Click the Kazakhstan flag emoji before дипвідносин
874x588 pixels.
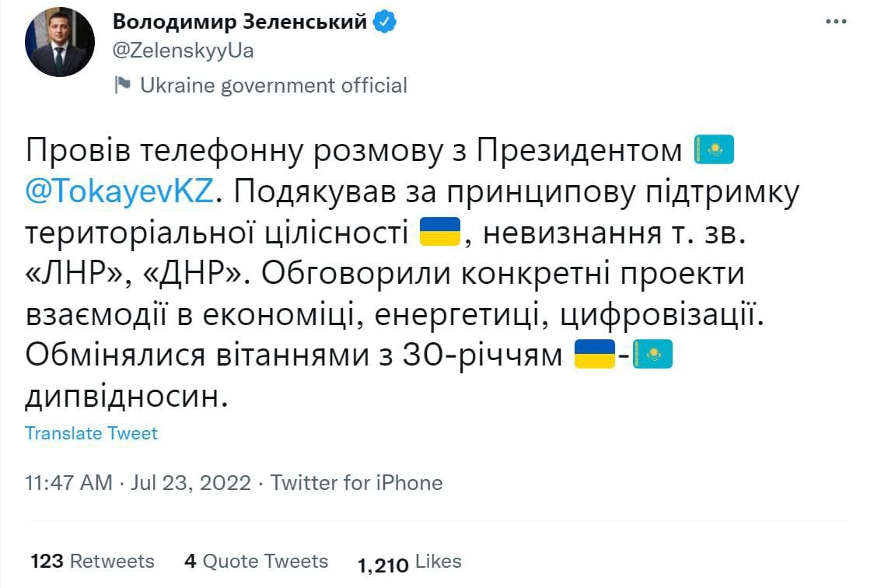coord(652,355)
